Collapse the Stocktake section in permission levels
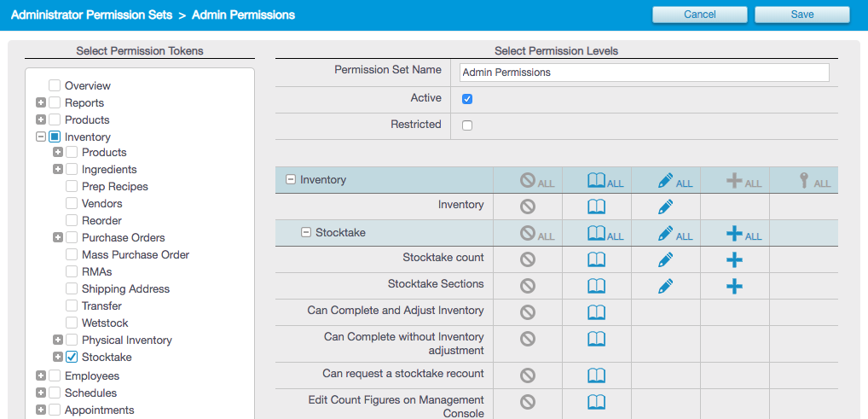 305,233
